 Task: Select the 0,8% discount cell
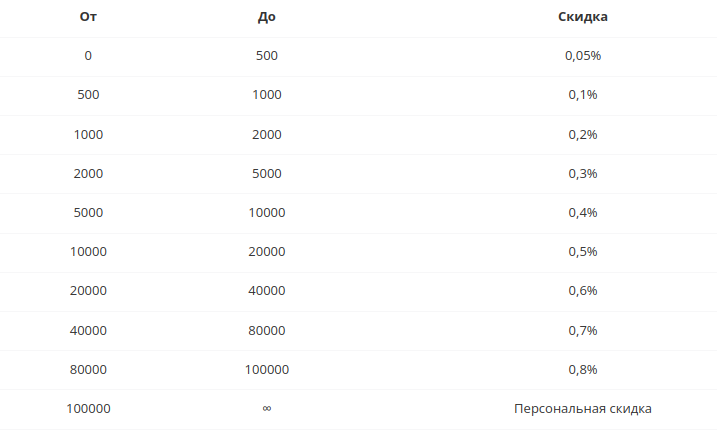coord(583,369)
